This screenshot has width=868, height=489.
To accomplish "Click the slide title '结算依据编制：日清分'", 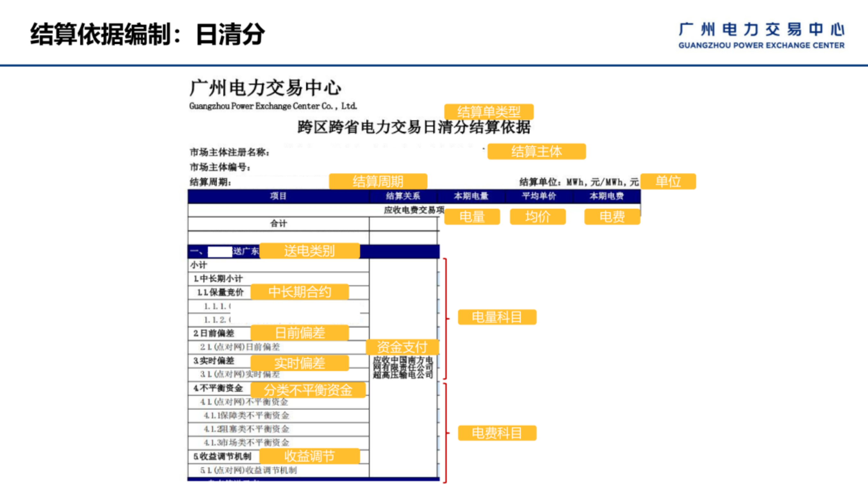I will [148, 34].
